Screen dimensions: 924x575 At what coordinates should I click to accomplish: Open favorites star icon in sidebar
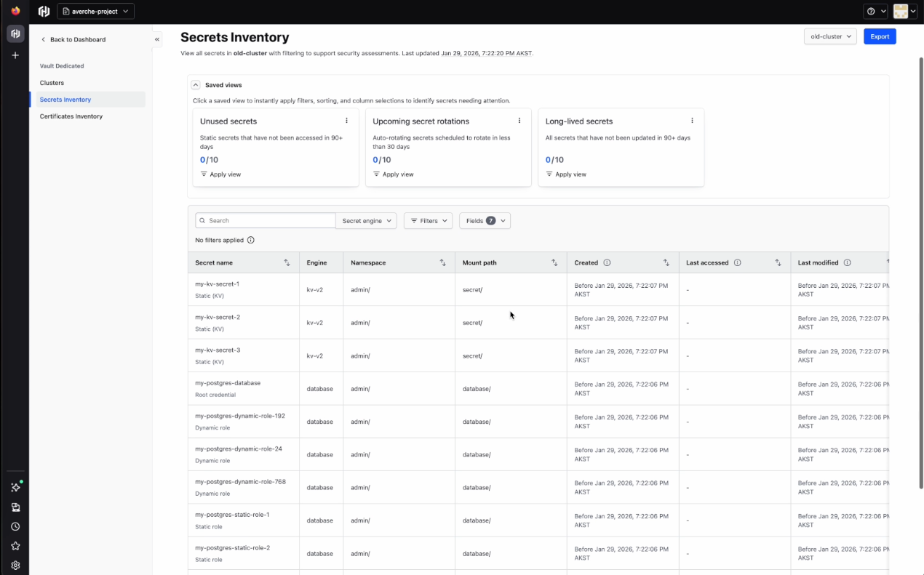15,546
